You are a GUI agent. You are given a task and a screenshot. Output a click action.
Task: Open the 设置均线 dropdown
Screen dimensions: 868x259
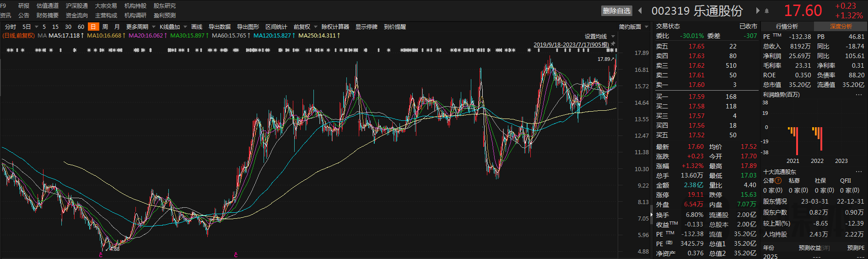tap(599, 37)
